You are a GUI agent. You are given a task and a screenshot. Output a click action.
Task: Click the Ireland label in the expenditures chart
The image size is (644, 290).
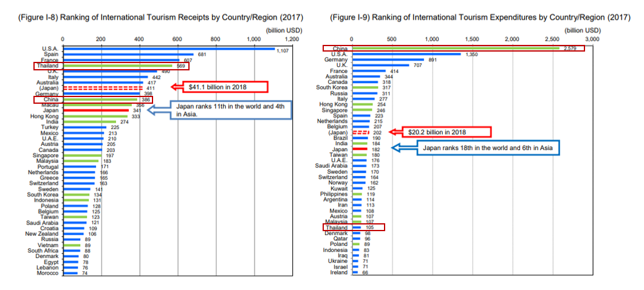pos(338,272)
